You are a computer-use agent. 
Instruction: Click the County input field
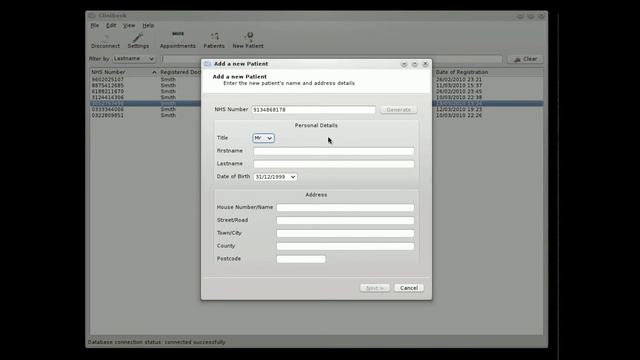coord(345,247)
